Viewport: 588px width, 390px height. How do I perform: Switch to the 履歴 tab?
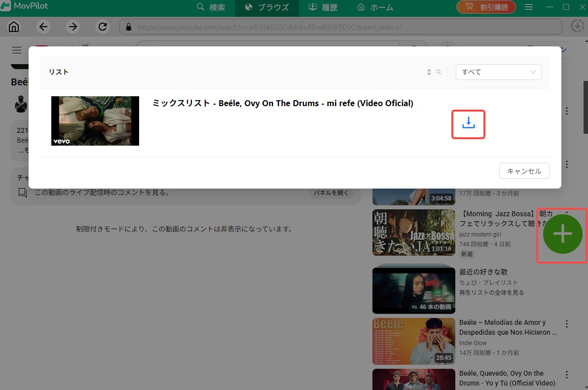pyautogui.click(x=323, y=7)
